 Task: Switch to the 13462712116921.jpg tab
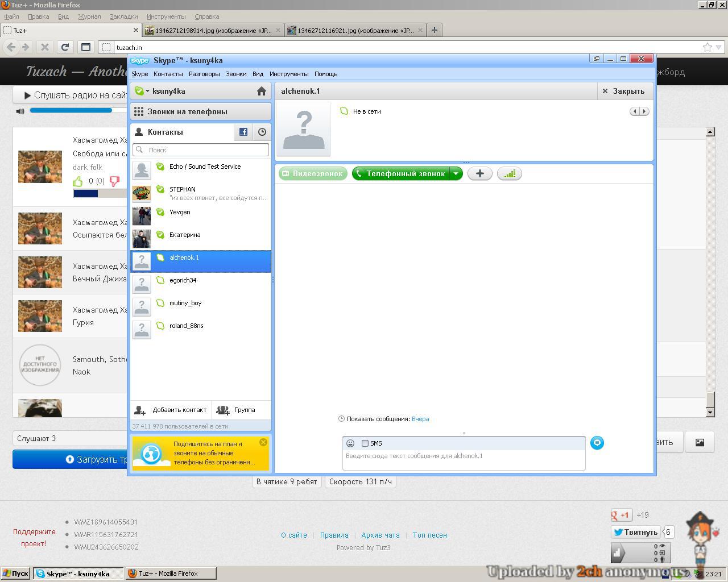tap(355, 30)
